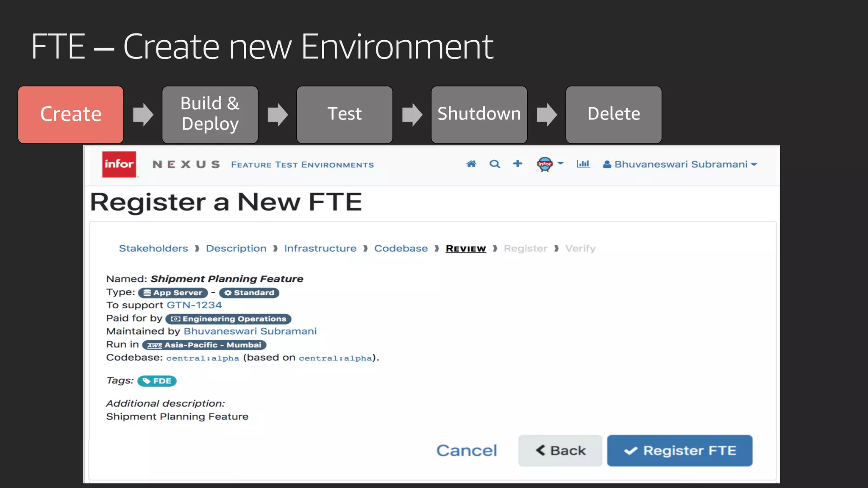
Task: Open the based-on central:alpha link
Action: tap(335, 358)
